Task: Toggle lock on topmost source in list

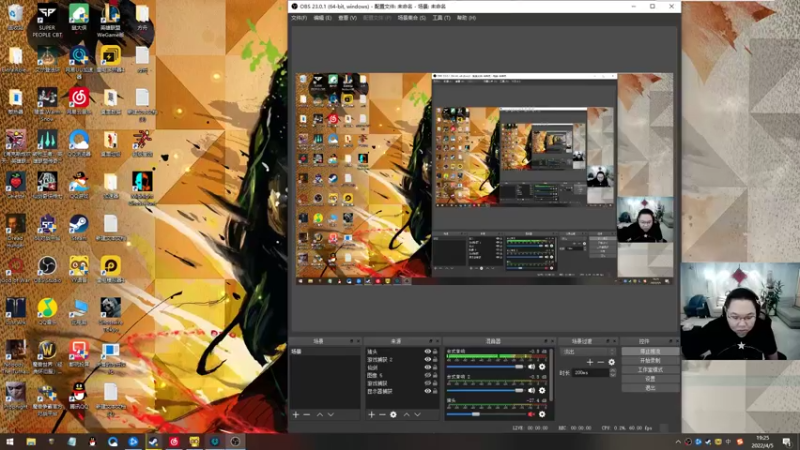Action: coord(435,352)
